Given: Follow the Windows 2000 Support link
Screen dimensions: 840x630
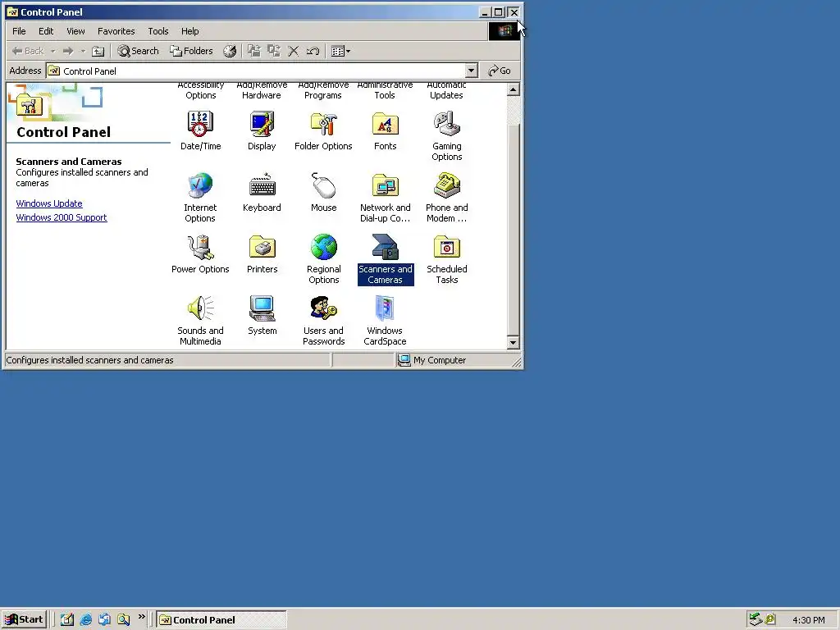Looking at the screenshot, I should click(x=62, y=217).
